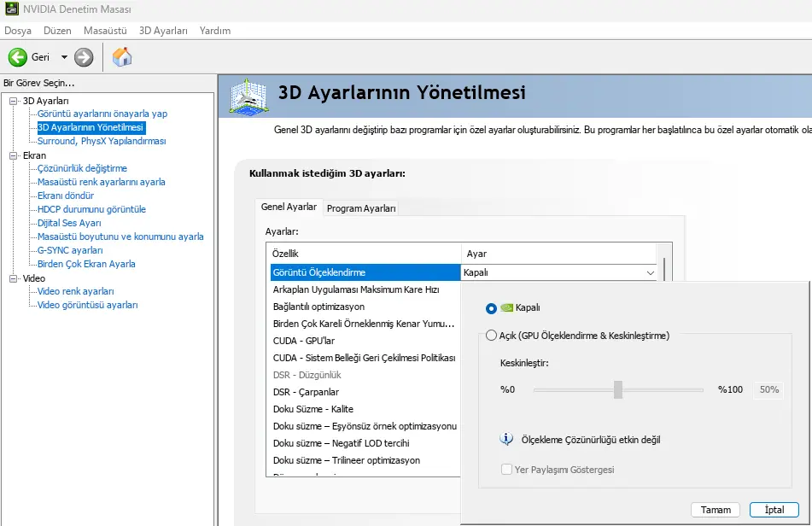The image size is (812, 526).
Task: Collapse the 3D Ayarları tree node
Action: click(x=13, y=101)
